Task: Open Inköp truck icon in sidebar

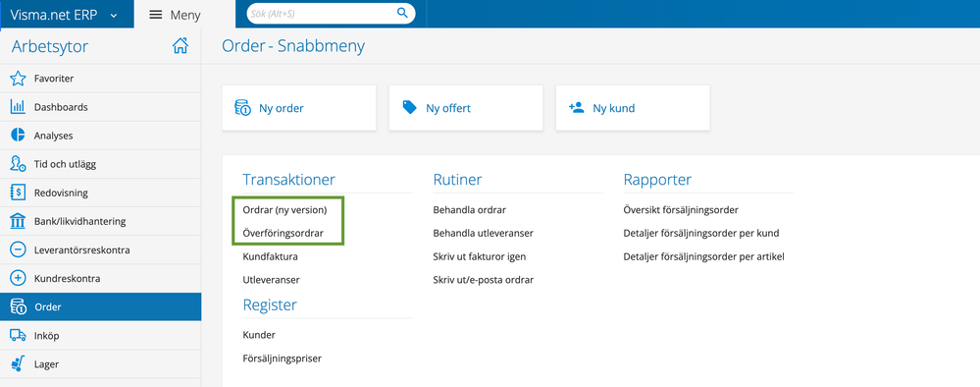Action: coord(18,336)
